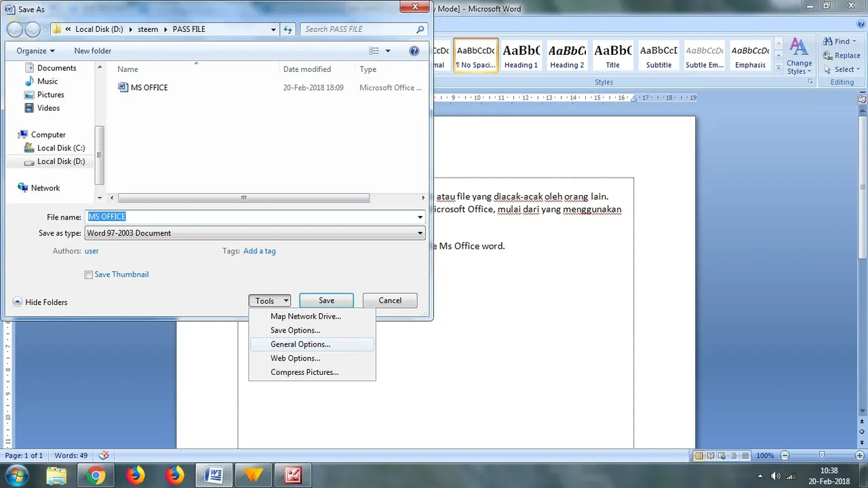Apply Emphasis style in Word ribbon

pos(750,55)
